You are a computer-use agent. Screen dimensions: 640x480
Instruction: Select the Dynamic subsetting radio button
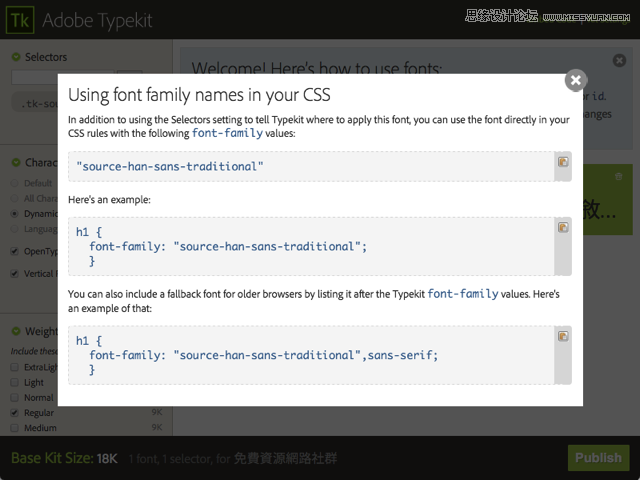15,213
